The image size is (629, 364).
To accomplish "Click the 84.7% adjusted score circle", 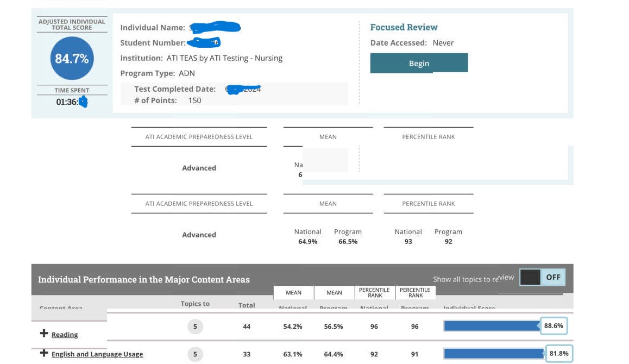I will click(72, 58).
